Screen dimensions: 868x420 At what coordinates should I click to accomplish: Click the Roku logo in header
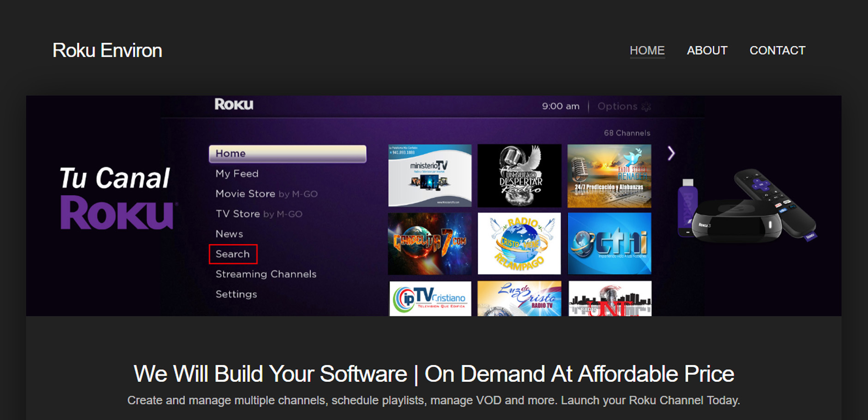pos(234,105)
